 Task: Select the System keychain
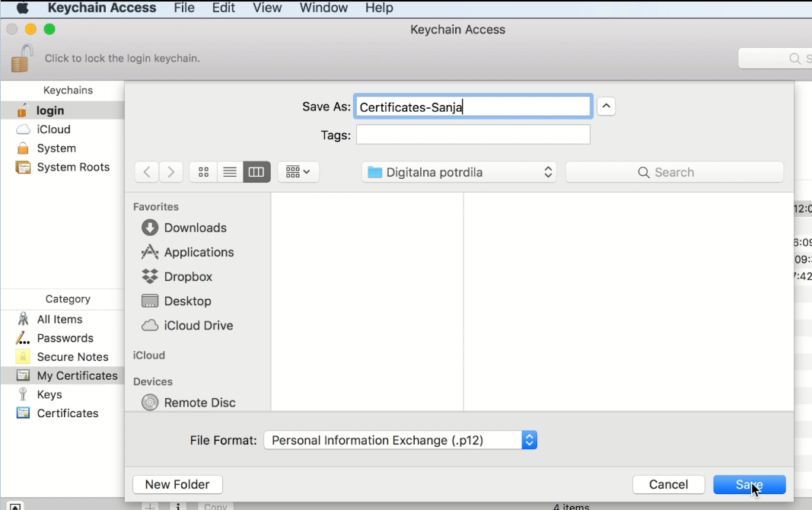click(x=62, y=148)
